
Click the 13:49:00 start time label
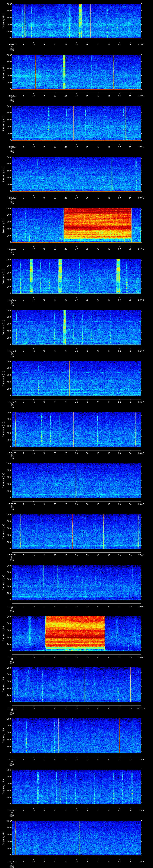click(x=12, y=198)
